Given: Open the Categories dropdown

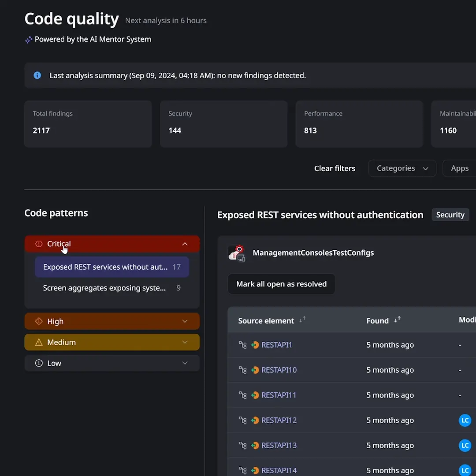Looking at the screenshot, I should tap(402, 168).
